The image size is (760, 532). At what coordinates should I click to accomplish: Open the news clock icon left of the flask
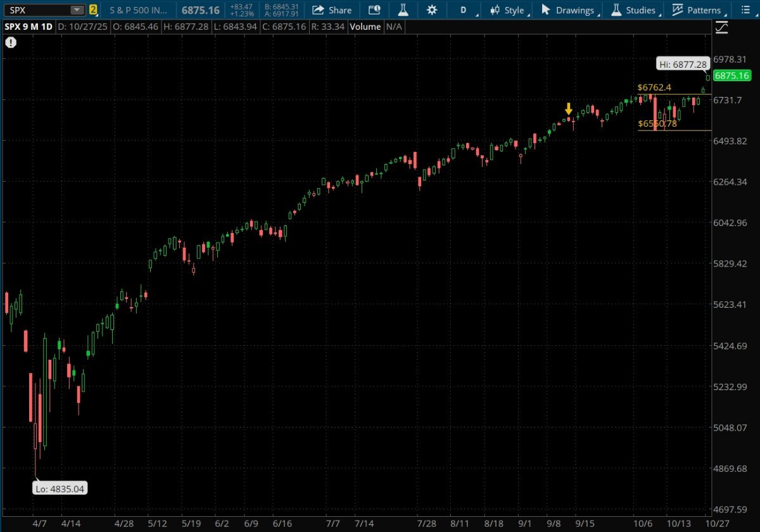pos(374,10)
